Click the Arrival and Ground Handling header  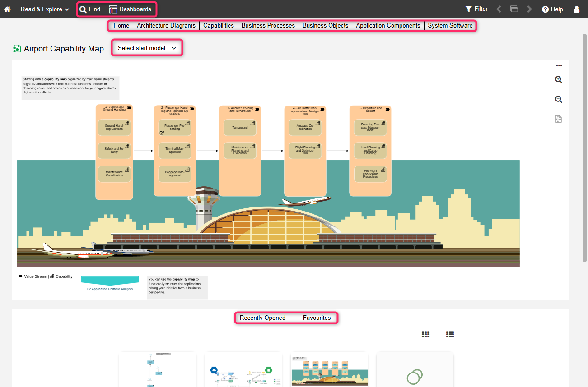pos(114,109)
